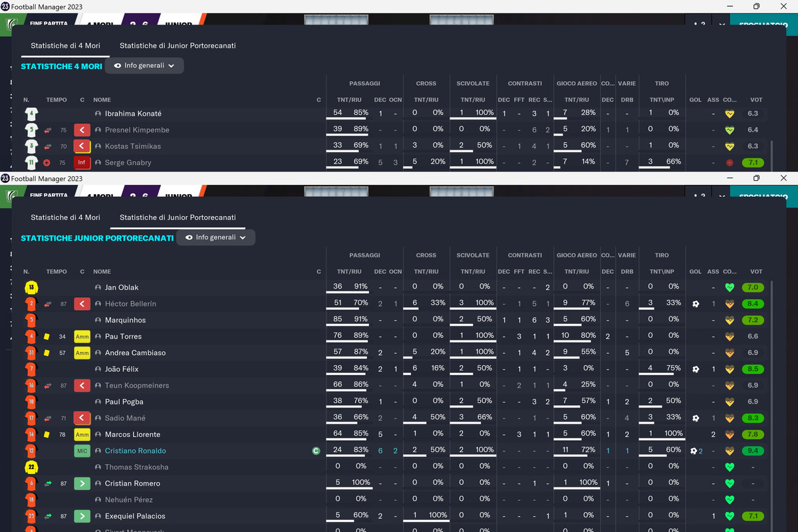Viewport: 798px width, 532px height.
Task: Click the vertical scrollbar in upper 4 Mori window
Action: [771, 156]
